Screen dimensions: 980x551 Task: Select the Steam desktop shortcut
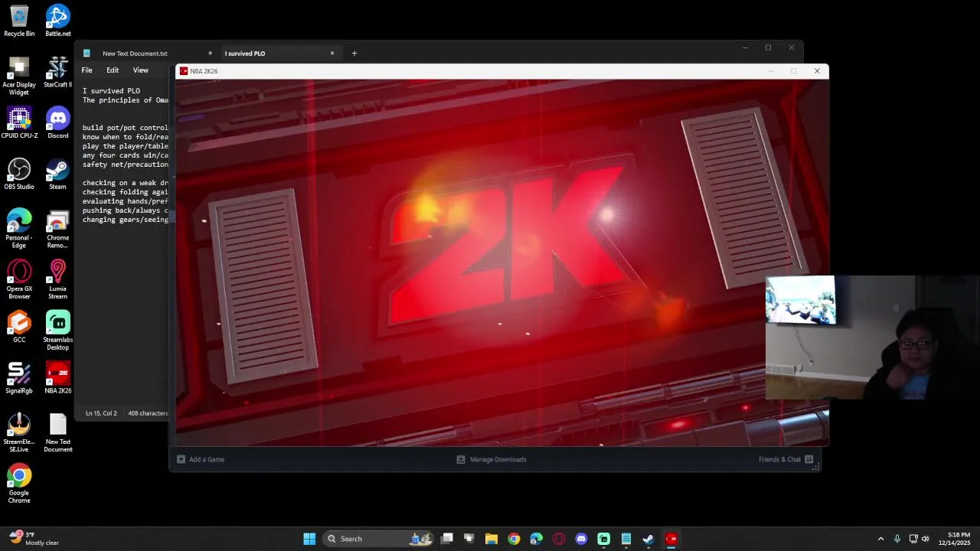click(x=57, y=174)
